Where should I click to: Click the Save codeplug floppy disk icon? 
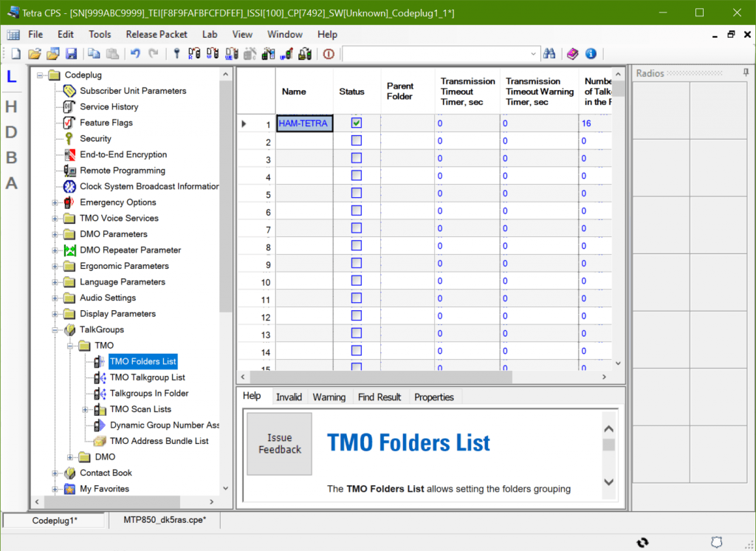click(72, 54)
